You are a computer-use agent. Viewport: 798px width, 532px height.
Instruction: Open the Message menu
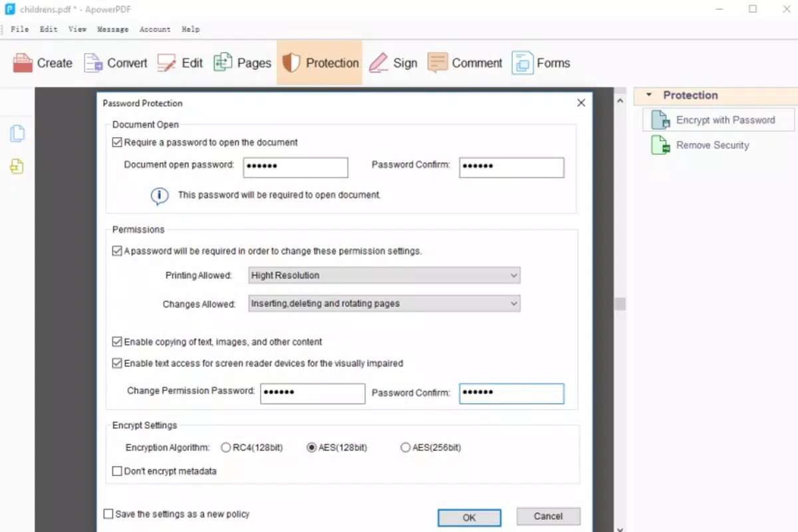click(113, 29)
